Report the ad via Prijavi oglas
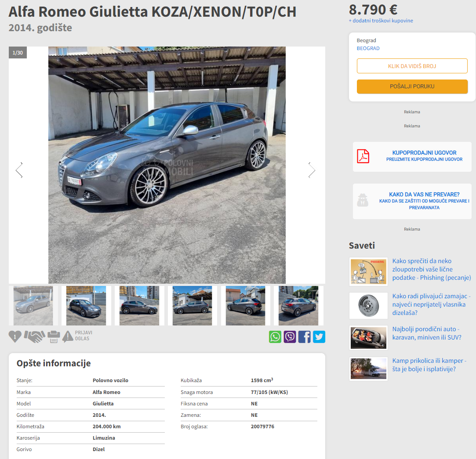The image size is (476, 459). coord(77,336)
